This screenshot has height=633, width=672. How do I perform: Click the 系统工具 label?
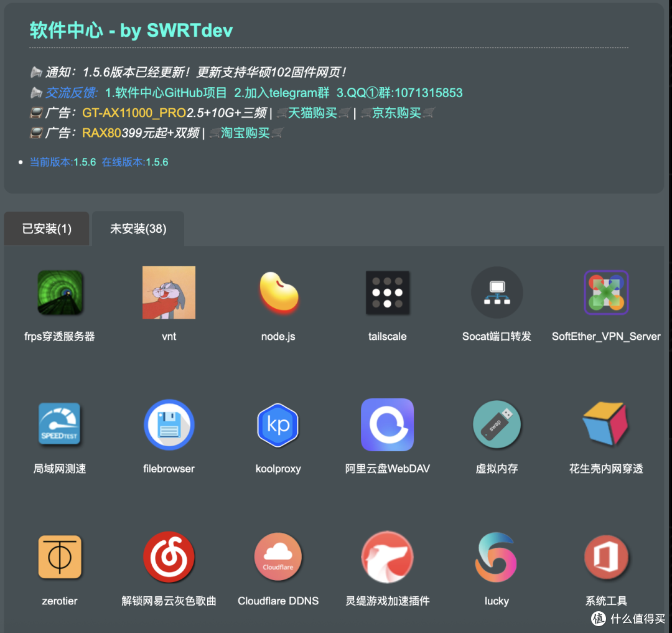pos(606,601)
